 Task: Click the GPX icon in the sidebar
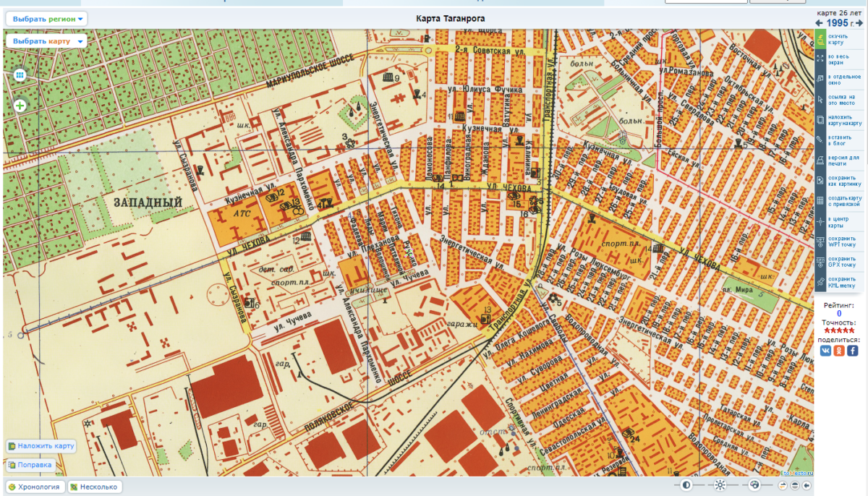tap(820, 261)
